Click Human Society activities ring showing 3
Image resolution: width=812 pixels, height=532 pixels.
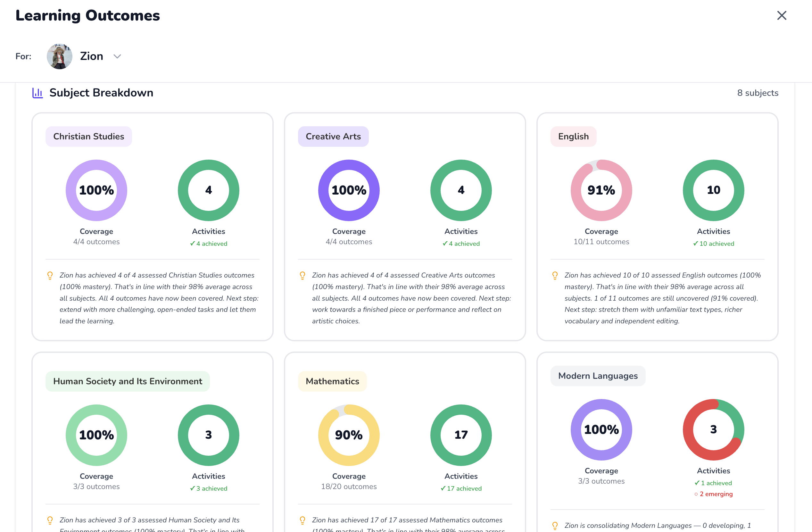tap(209, 435)
